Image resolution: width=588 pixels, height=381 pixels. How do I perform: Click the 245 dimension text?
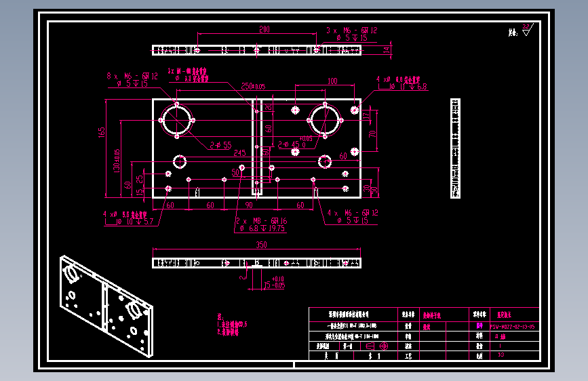click(239, 153)
